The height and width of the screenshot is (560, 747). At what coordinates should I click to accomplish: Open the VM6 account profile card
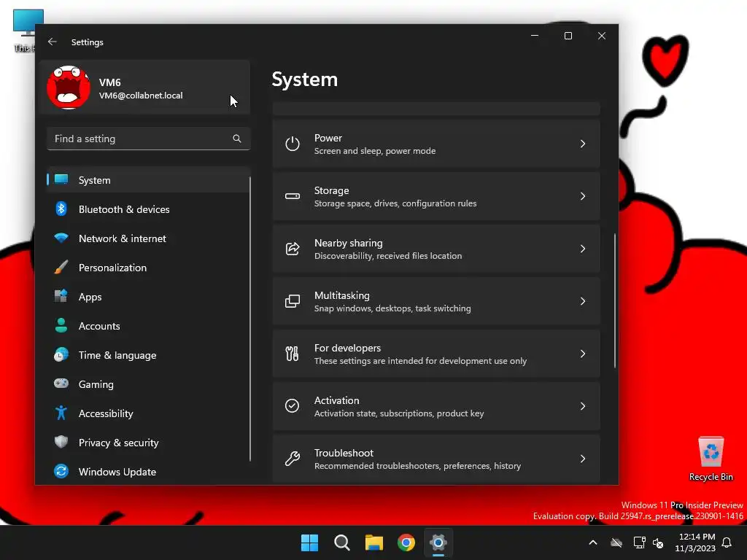point(145,87)
